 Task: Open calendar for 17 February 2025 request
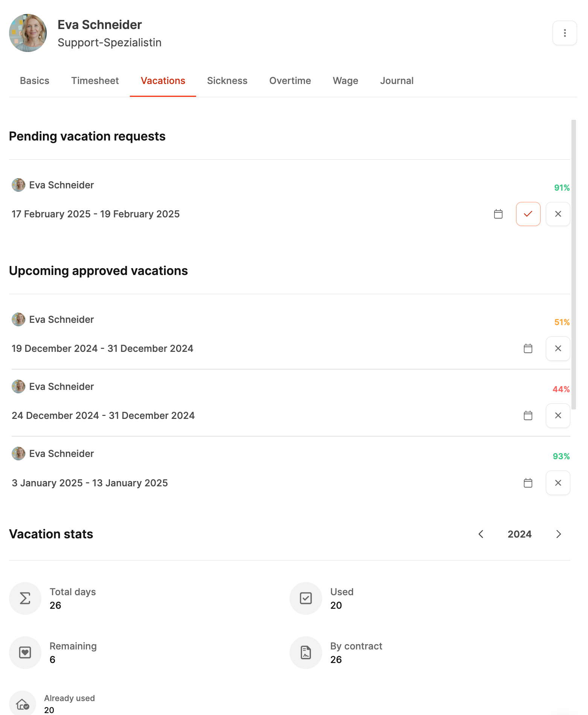click(498, 214)
